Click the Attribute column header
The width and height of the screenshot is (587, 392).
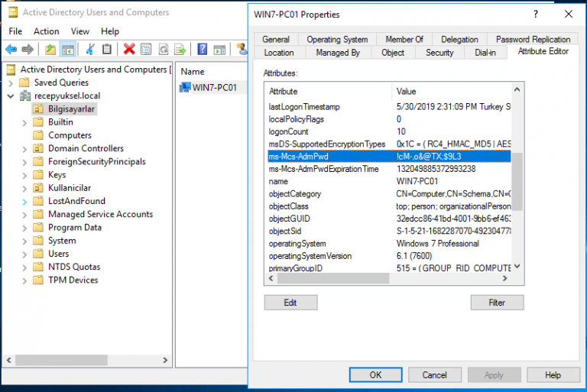click(x=329, y=92)
